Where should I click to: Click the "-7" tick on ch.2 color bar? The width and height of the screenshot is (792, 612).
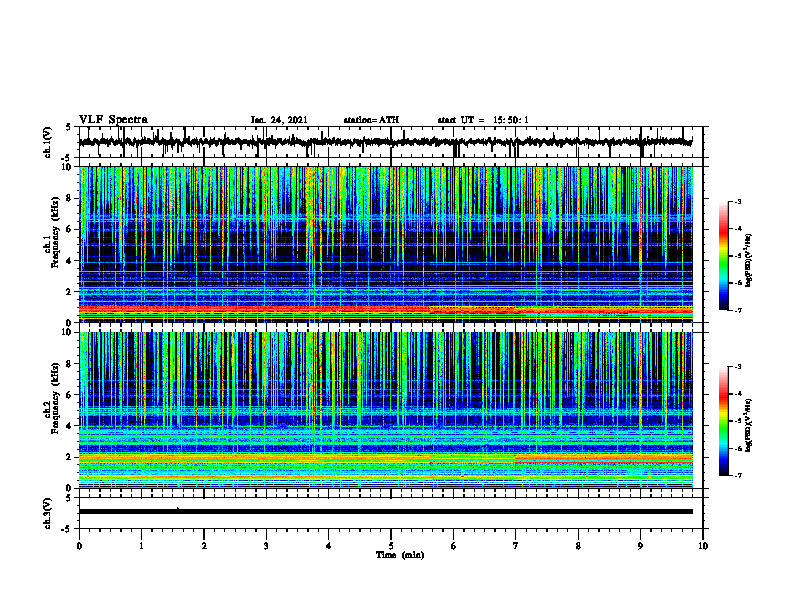[738, 476]
